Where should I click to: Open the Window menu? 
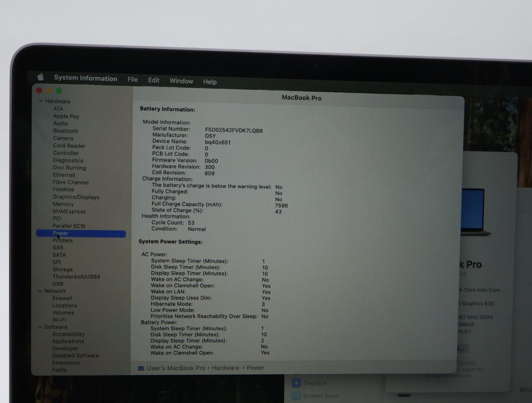(181, 81)
